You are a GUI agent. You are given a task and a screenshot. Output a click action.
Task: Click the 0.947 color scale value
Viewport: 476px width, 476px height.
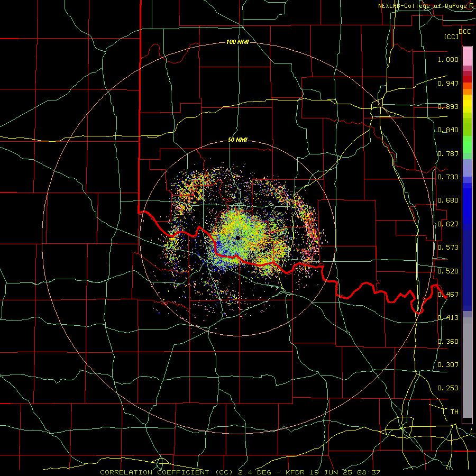[448, 83]
